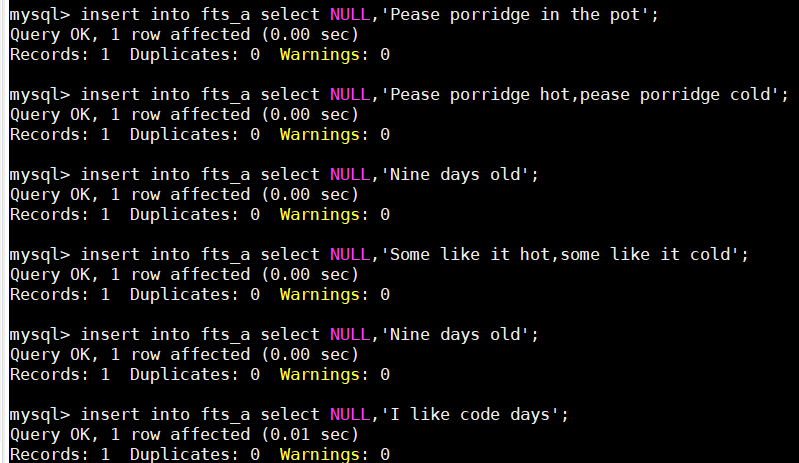
Task: Click the yellow Warnings label on the bottom line
Action: click(324, 454)
